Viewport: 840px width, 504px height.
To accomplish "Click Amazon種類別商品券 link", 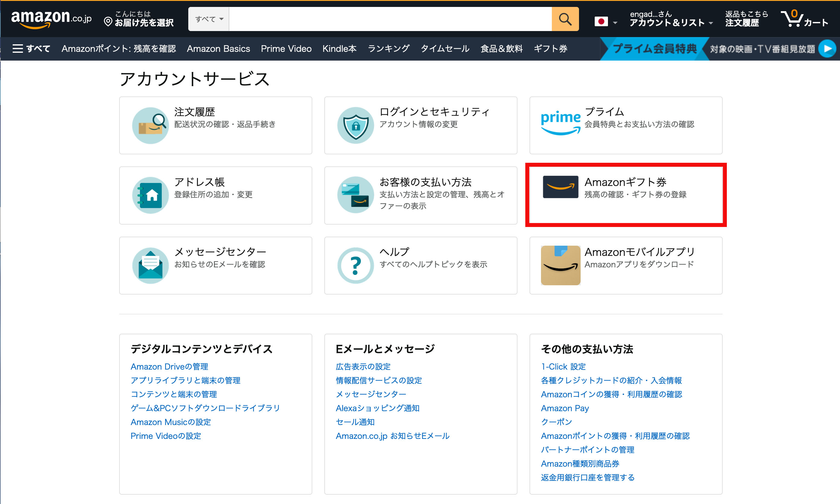I will coord(580,464).
